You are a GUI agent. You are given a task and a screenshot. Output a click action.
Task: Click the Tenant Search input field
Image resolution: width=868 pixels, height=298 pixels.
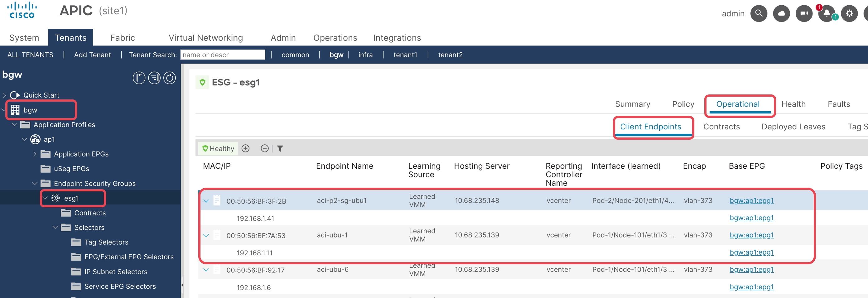tap(223, 55)
